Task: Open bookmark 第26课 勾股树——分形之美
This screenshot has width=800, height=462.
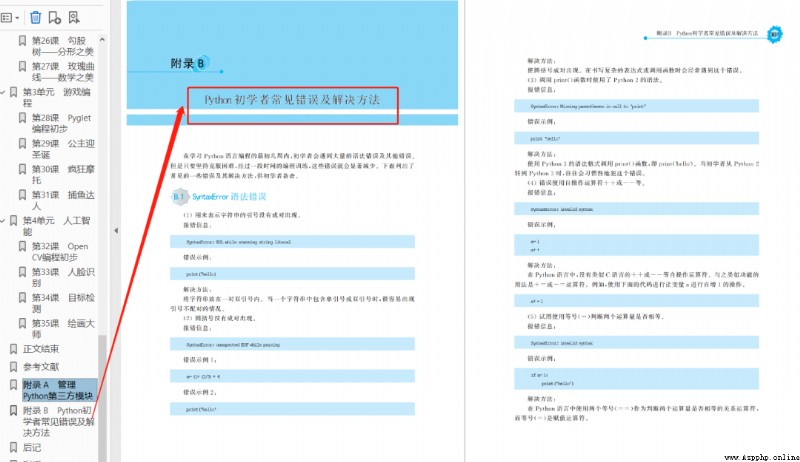Action: [x=63, y=46]
